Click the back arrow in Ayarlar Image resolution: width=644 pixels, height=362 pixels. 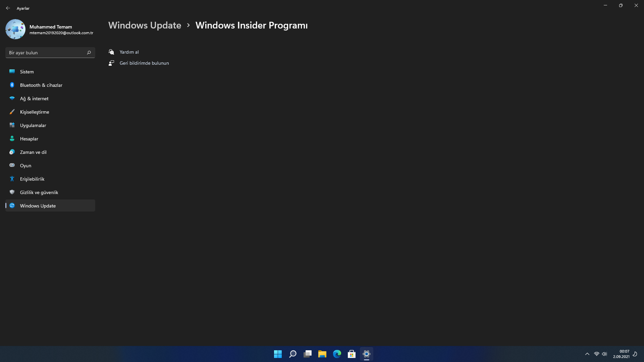click(x=8, y=8)
